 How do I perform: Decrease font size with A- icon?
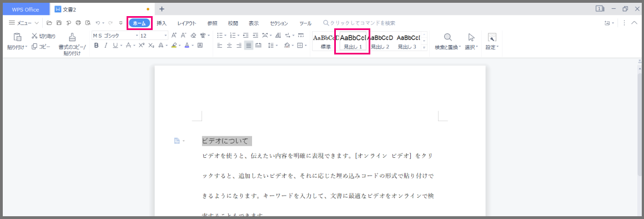click(184, 36)
